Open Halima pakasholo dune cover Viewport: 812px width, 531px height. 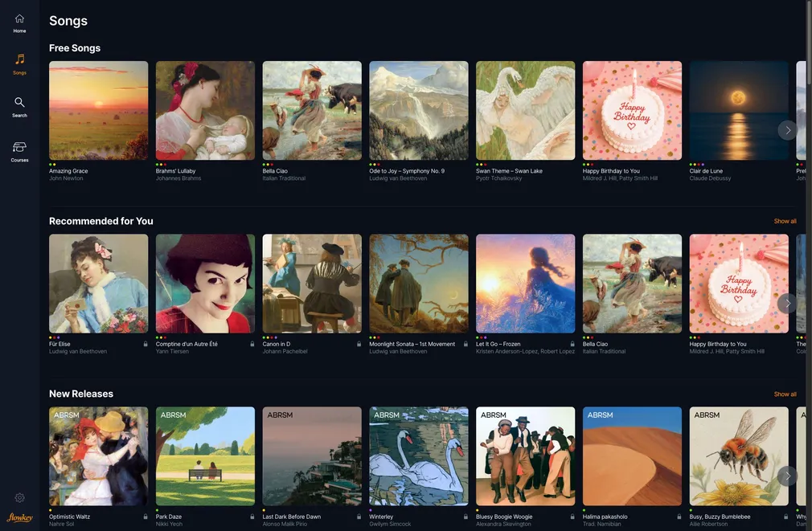point(632,456)
